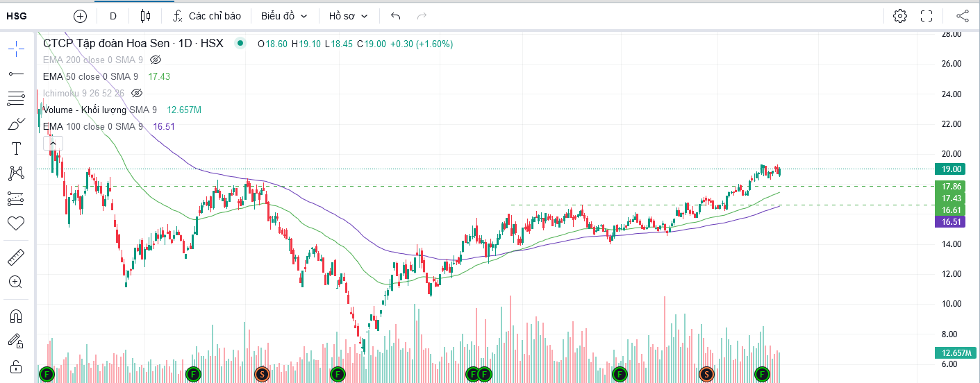Select the EMA 50 close legend entry
The height and width of the screenshot is (383, 980).
90,76
